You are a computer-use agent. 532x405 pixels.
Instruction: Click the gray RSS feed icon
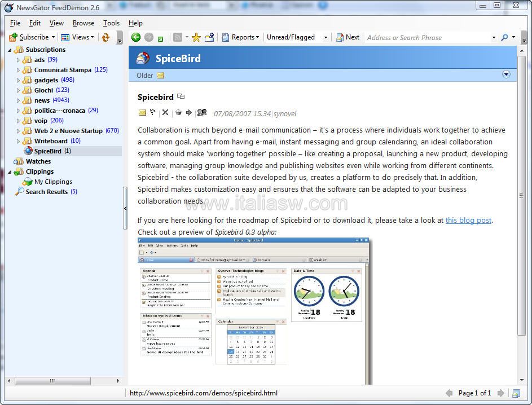178,37
